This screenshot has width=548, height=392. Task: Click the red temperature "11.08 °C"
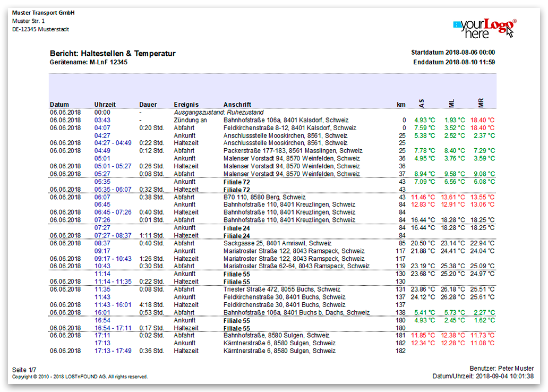click(x=483, y=343)
